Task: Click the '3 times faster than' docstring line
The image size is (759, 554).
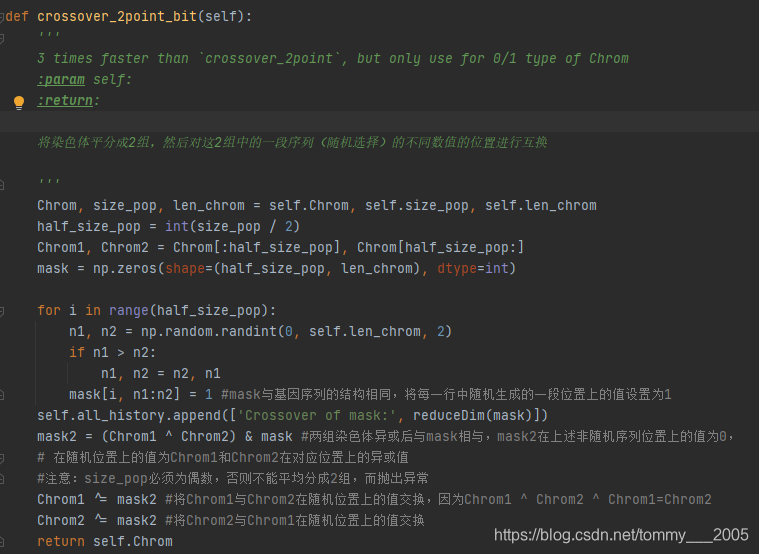Action: tap(333, 59)
